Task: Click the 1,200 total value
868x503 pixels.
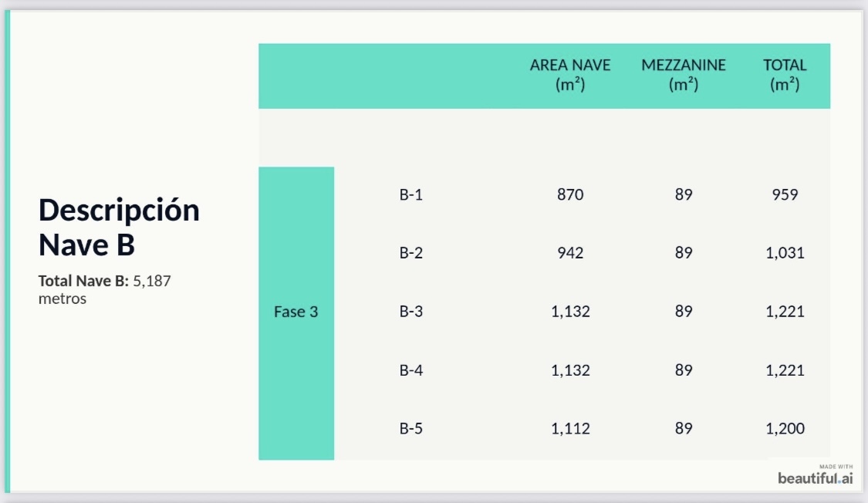Action: (785, 429)
